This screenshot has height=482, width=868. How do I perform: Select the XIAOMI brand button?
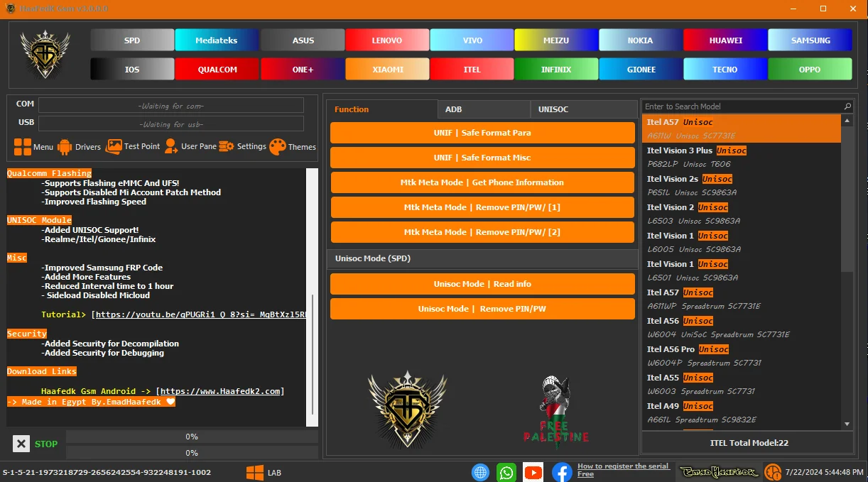coord(387,70)
